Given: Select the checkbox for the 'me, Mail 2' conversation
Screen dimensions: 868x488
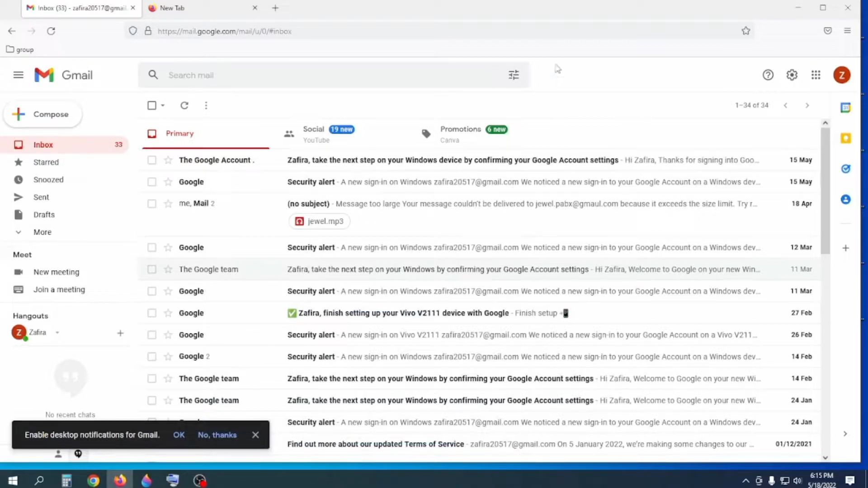Looking at the screenshot, I should [152, 204].
